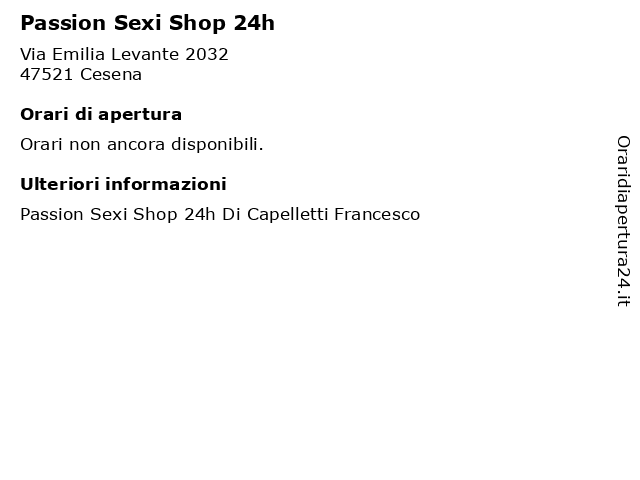Click the word Francesco in info line
640x480 pixels.
[x=377, y=214]
